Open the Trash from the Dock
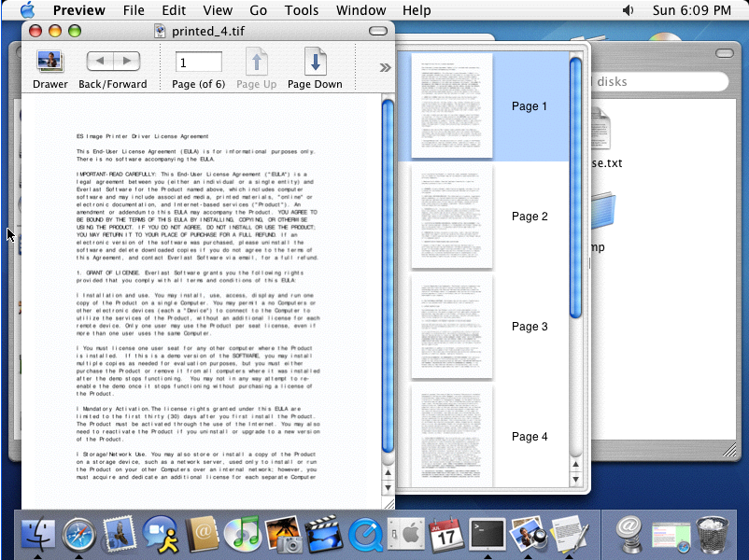Image resolution: width=749 pixels, height=560 pixels. (x=713, y=534)
